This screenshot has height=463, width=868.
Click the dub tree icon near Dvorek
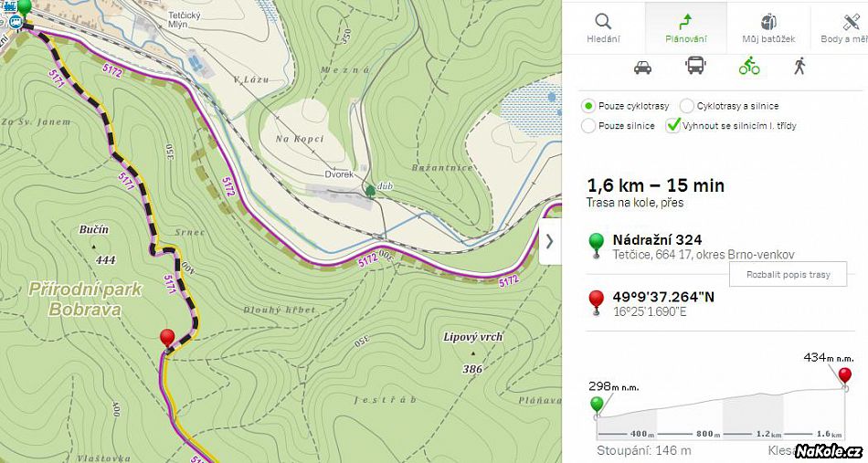point(370,192)
